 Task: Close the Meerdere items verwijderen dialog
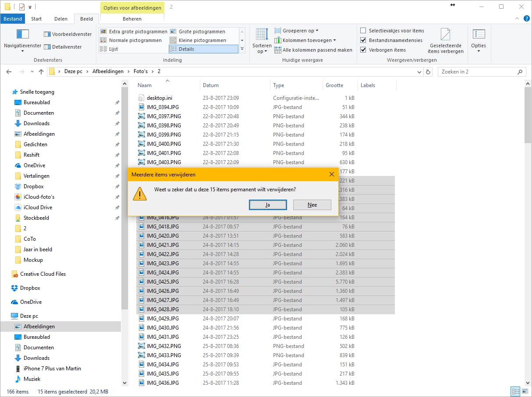point(332,174)
